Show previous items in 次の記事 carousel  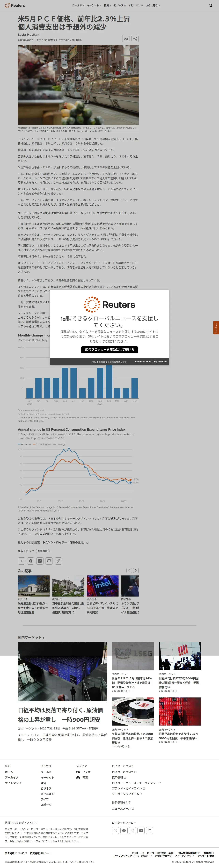click(x=129, y=570)
